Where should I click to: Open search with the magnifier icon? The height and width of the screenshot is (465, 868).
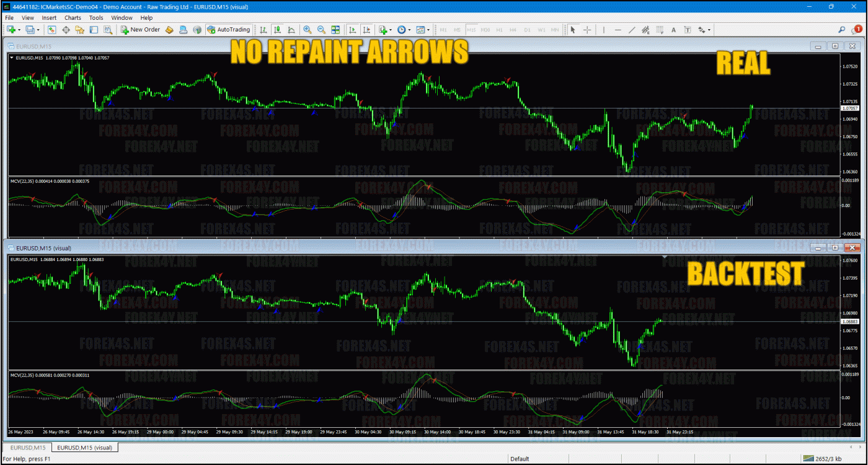(842, 29)
